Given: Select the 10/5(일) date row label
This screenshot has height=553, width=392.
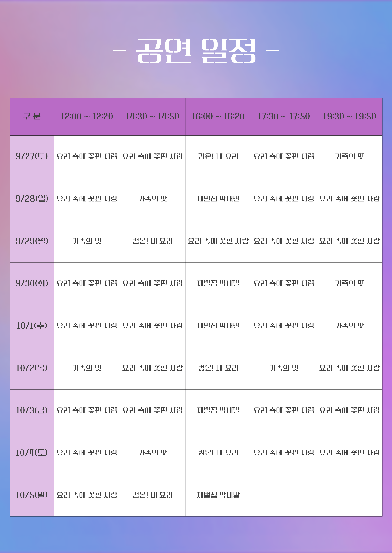Looking at the screenshot, I should tap(32, 495).
